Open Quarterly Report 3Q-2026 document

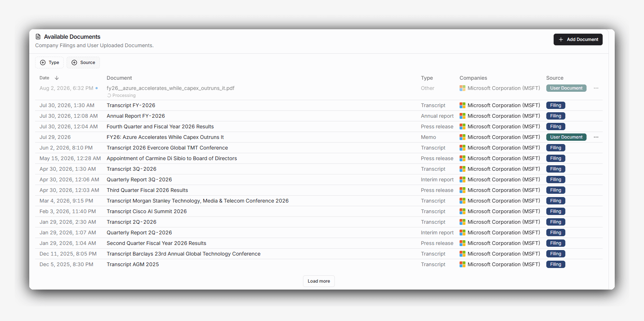point(139,180)
